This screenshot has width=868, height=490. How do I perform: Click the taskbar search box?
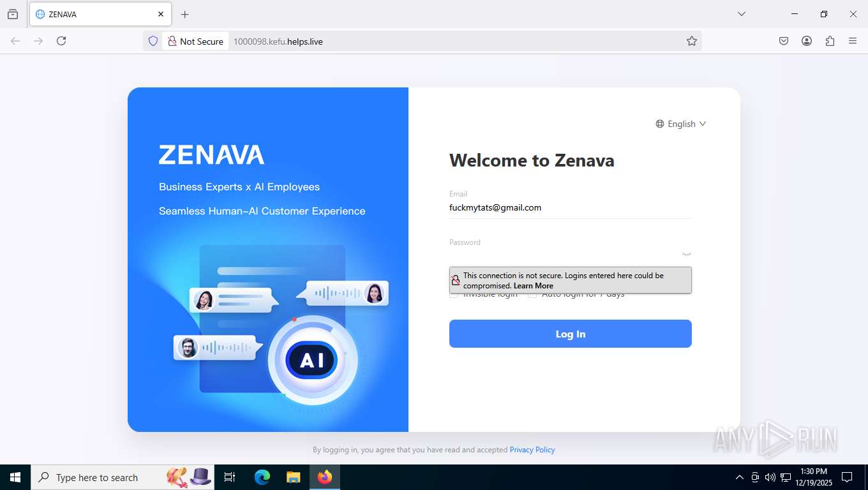(122, 477)
